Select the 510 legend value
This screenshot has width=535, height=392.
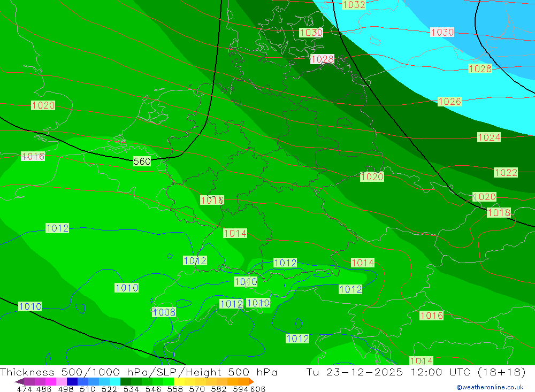[88, 389]
